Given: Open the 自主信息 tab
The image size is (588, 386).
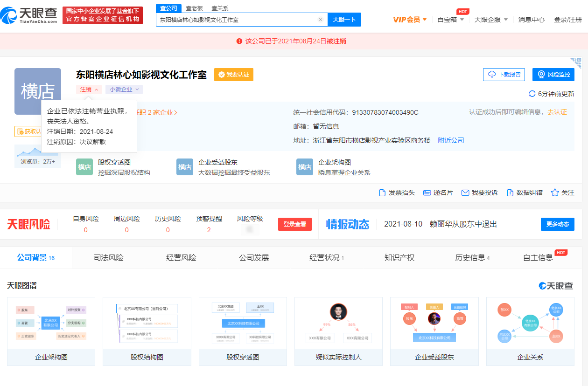Looking at the screenshot, I should click(x=538, y=257).
